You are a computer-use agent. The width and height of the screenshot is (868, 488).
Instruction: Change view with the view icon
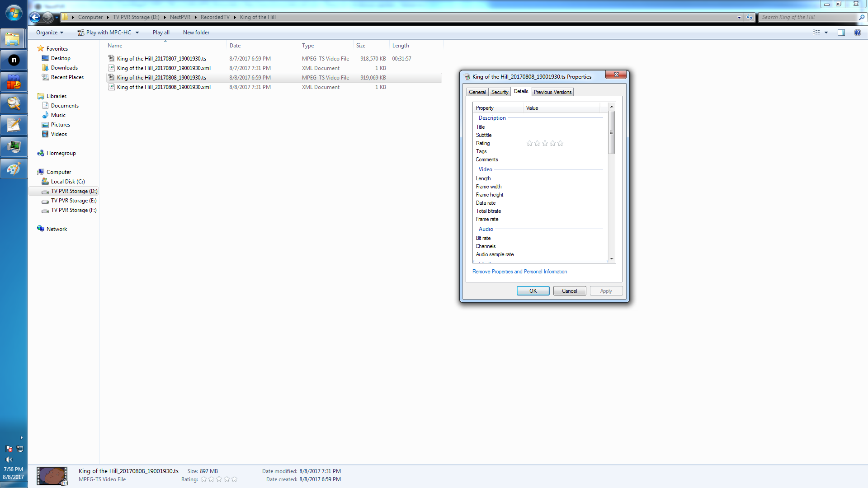816,33
